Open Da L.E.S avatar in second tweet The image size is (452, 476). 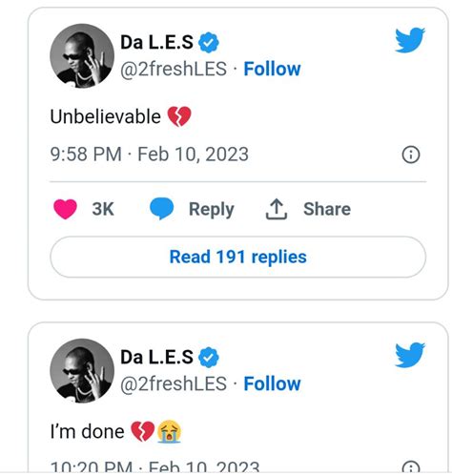(x=82, y=370)
